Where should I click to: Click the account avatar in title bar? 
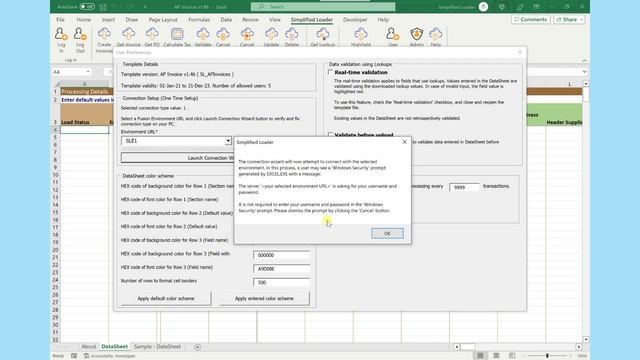coord(483,7)
